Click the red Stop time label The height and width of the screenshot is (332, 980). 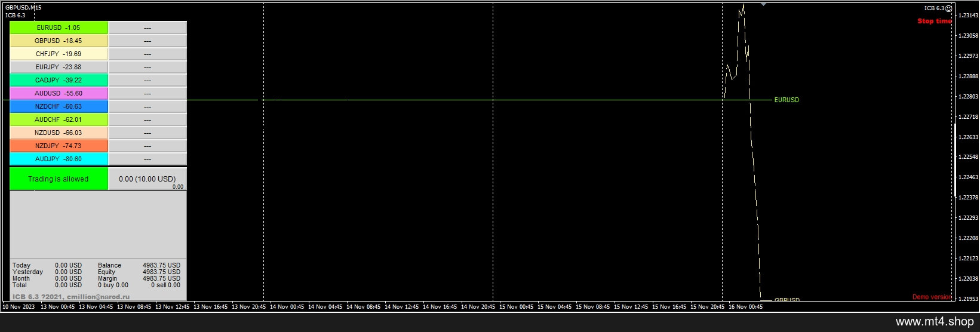click(935, 21)
